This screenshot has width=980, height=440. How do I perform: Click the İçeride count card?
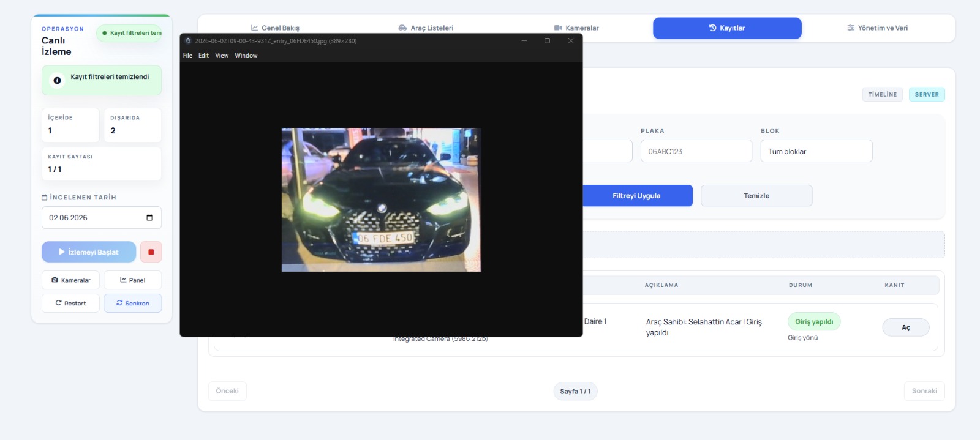[70, 125]
